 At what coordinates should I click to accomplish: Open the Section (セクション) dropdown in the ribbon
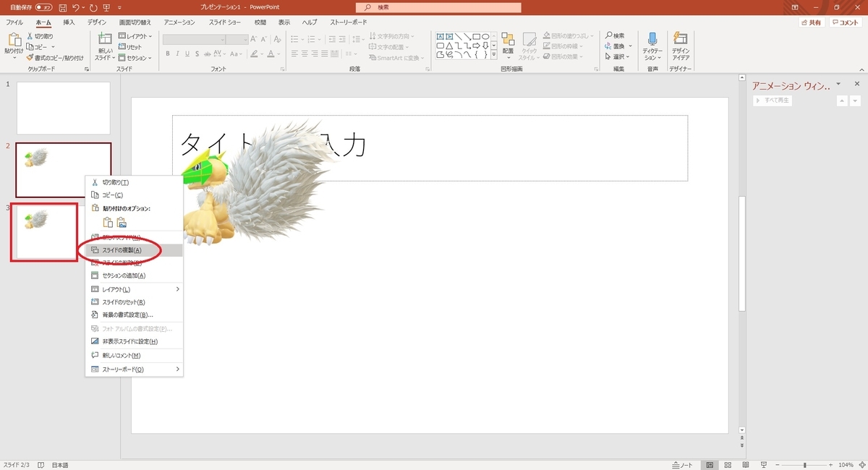point(135,57)
